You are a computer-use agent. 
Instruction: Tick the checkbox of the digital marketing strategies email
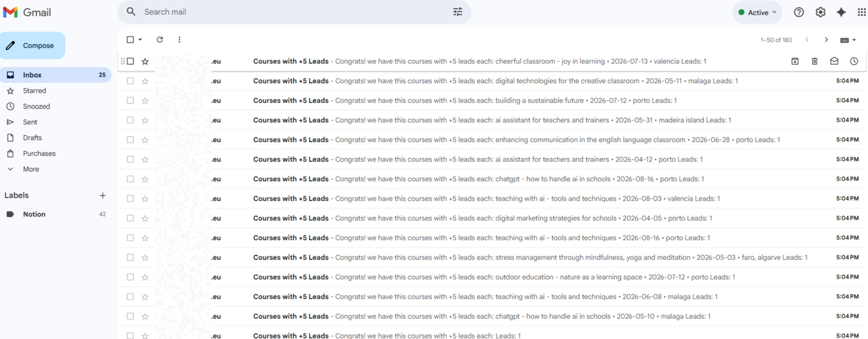tap(130, 218)
